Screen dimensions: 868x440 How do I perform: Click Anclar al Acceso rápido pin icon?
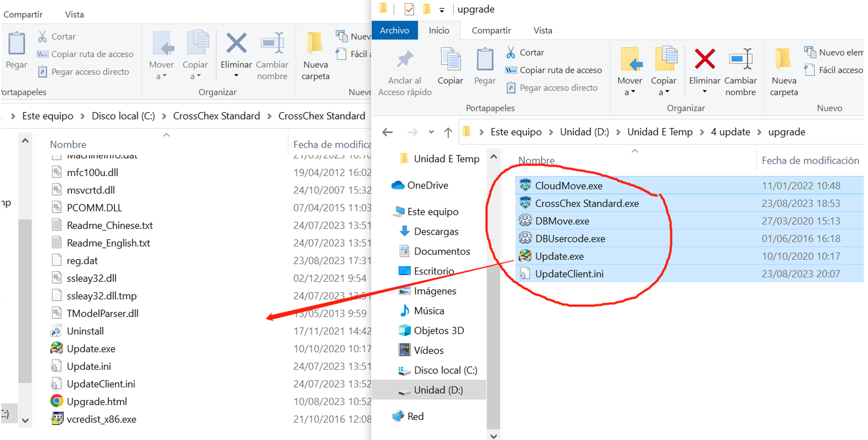[x=405, y=59]
